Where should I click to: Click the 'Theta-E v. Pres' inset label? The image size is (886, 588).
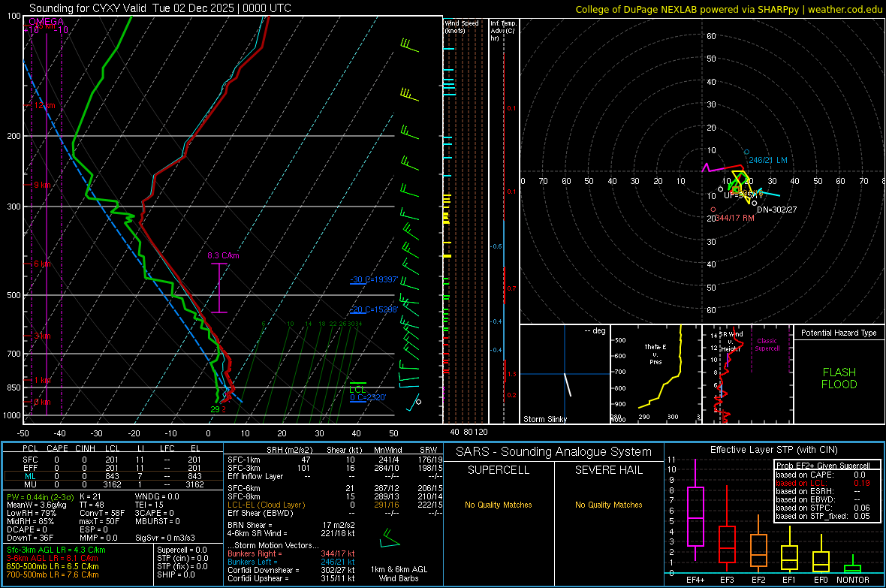pyautogui.click(x=655, y=354)
